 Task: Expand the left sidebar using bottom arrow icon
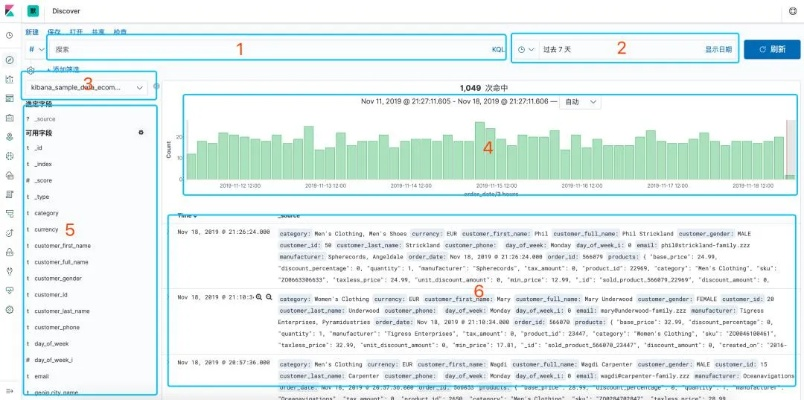point(9,389)
